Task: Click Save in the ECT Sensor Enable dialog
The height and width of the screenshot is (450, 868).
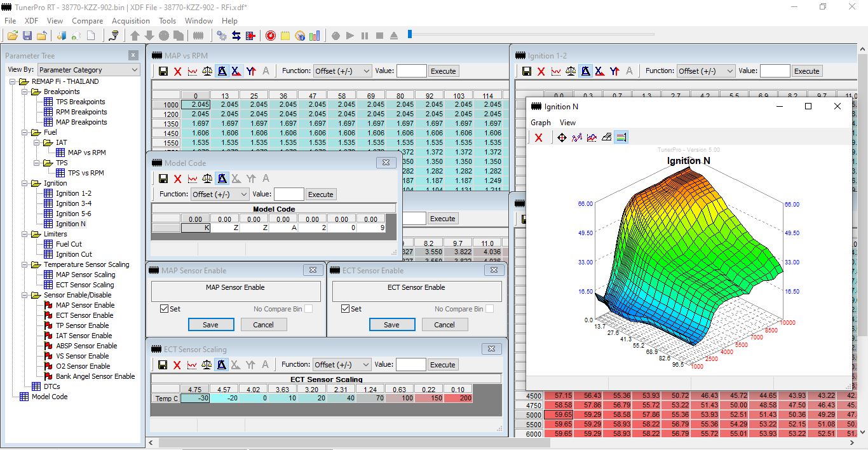Action: pyautogui.click(x=391, y=325)
